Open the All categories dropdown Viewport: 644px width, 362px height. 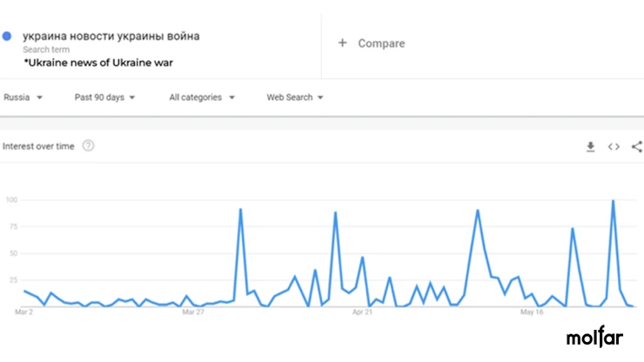pyautogui.click(x=202, y=97)
